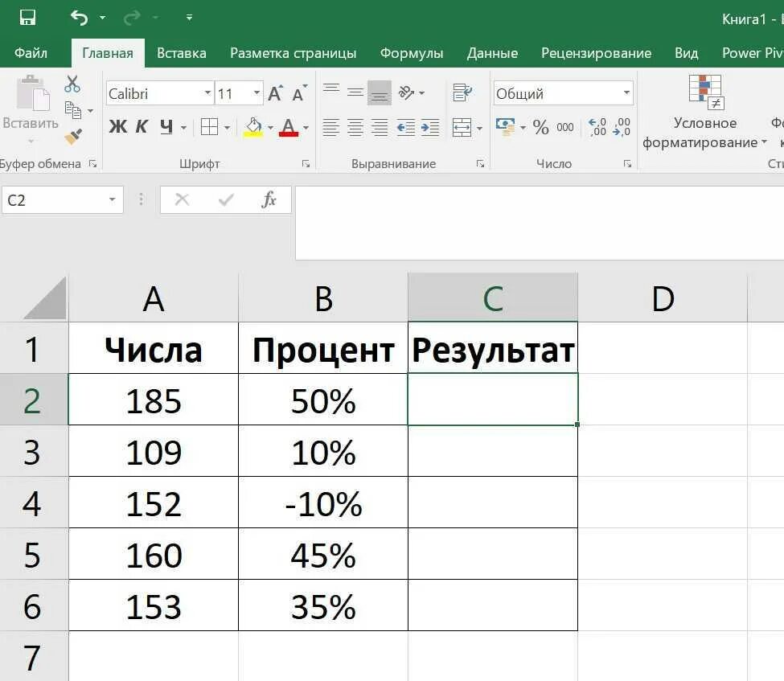Open text orientation options

(x=411, y=92)
